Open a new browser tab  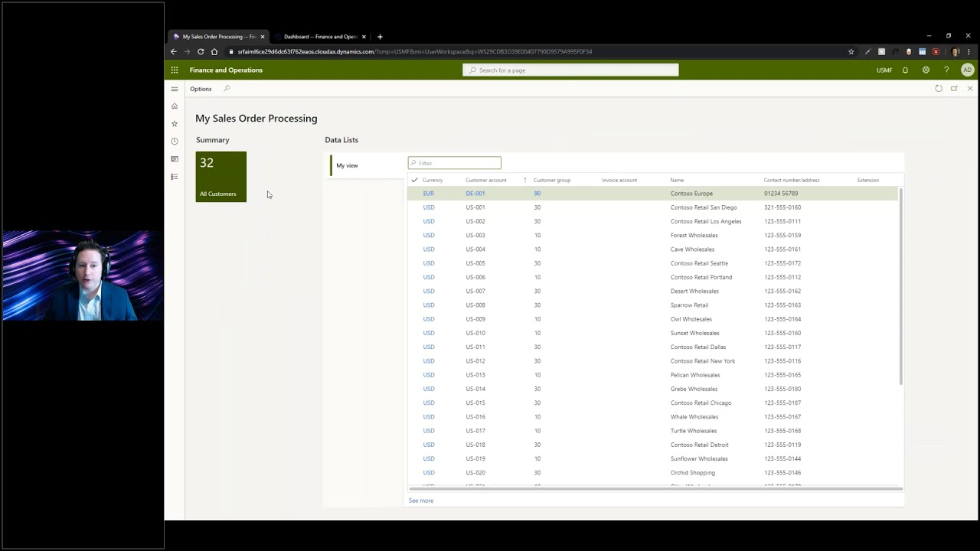click(380, 36)
